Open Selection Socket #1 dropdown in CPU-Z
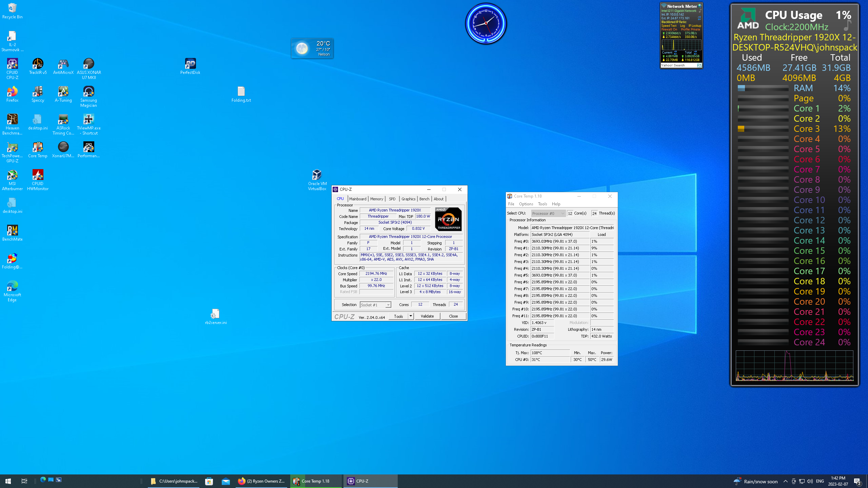This screenshot has height=488, width=868. [375, 305]
